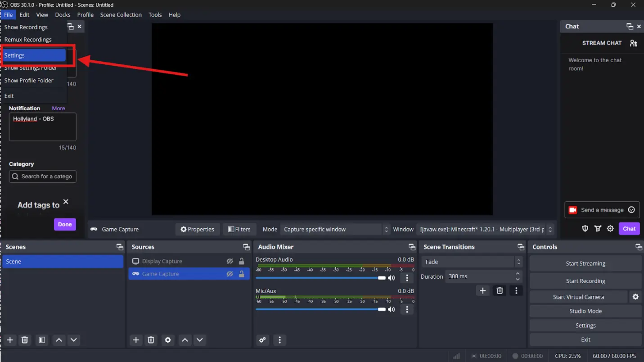Image resolution: width=644 pixels, height=362 pixels.
Task: Toggle visibility of Display Capture source
Action: [230, 261]
